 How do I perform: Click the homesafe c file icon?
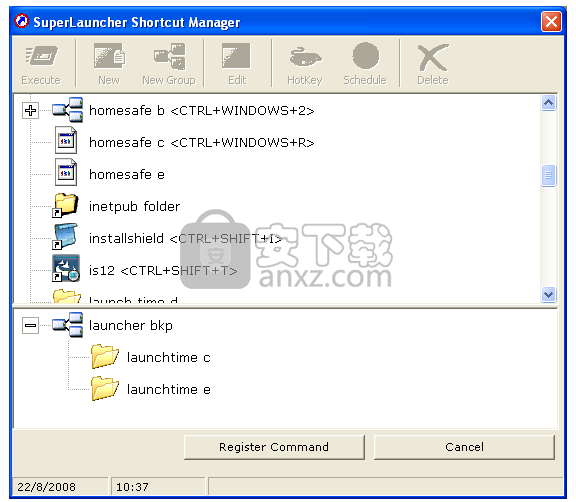pyautogui.click(x=66, y=140)
